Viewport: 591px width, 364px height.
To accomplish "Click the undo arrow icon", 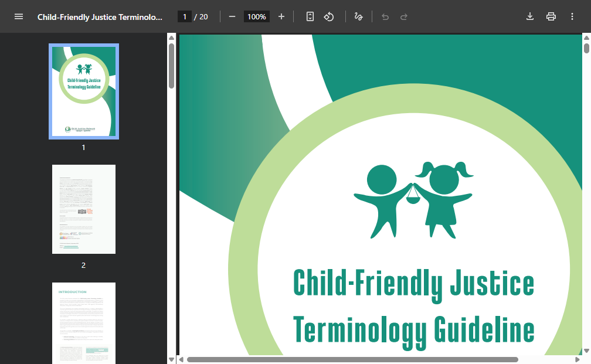I will click(385, 16).
